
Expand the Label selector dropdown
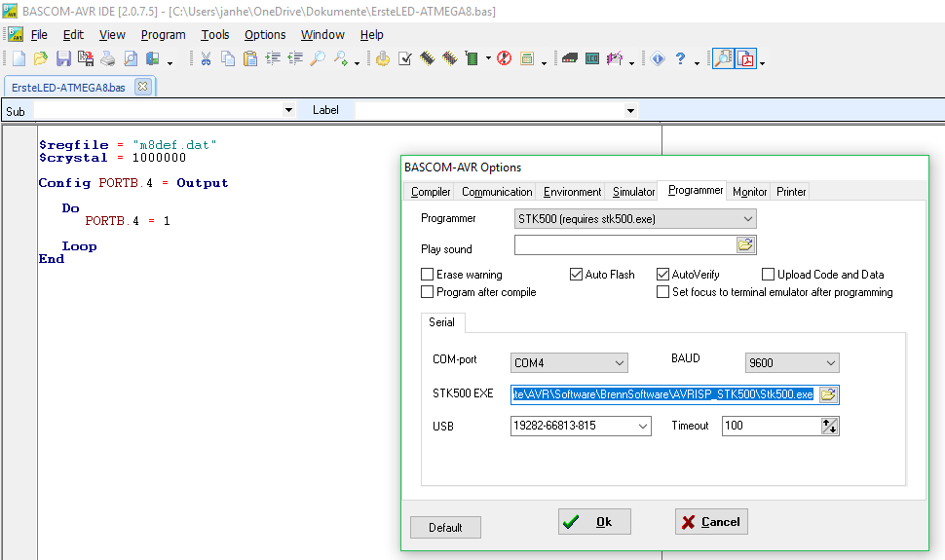pos(630,110)
